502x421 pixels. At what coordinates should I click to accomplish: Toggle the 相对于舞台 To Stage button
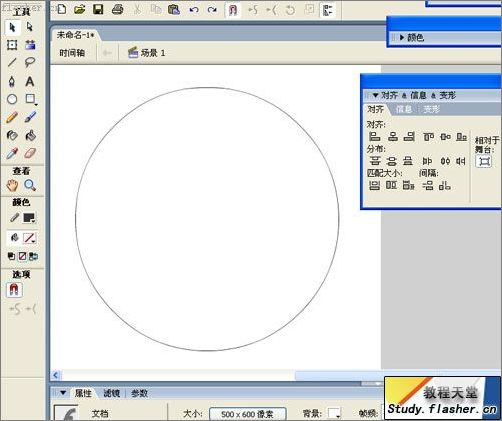pos(484,162)
